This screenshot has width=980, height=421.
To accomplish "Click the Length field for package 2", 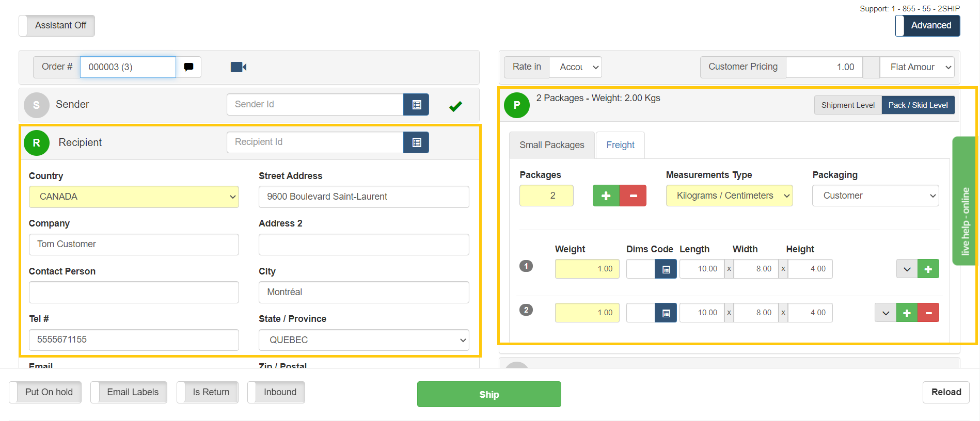I will tap(702, 313).
